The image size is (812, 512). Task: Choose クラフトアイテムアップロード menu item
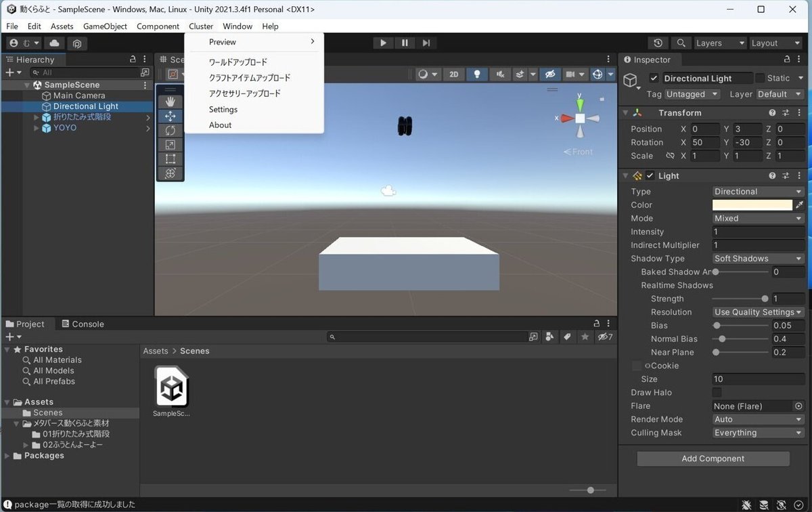click(x=254, y=78)
